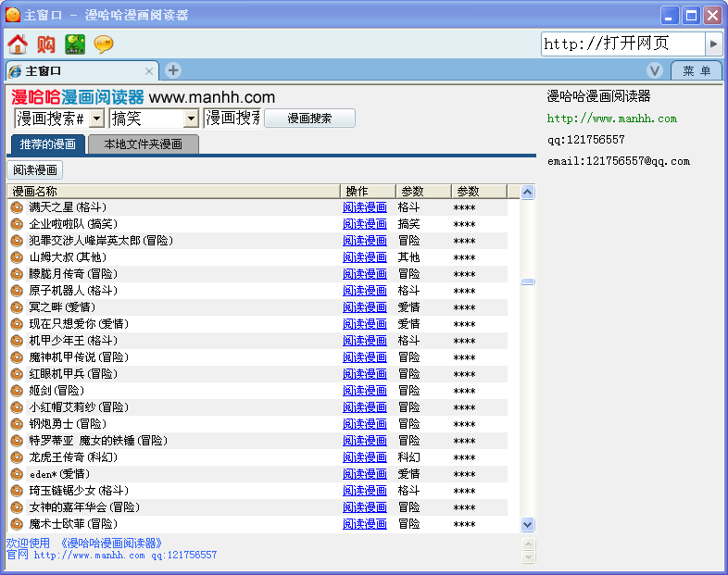Click the disc icon for 机甲少年王
Image resolution: width=728 pixels, height=575 pixels.
pyautogui.click(x=17, y=341)
